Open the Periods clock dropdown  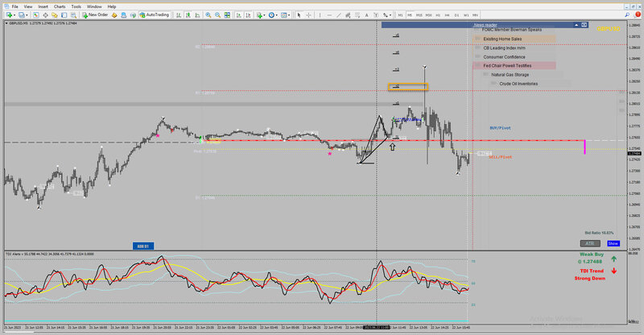point(272,14)
